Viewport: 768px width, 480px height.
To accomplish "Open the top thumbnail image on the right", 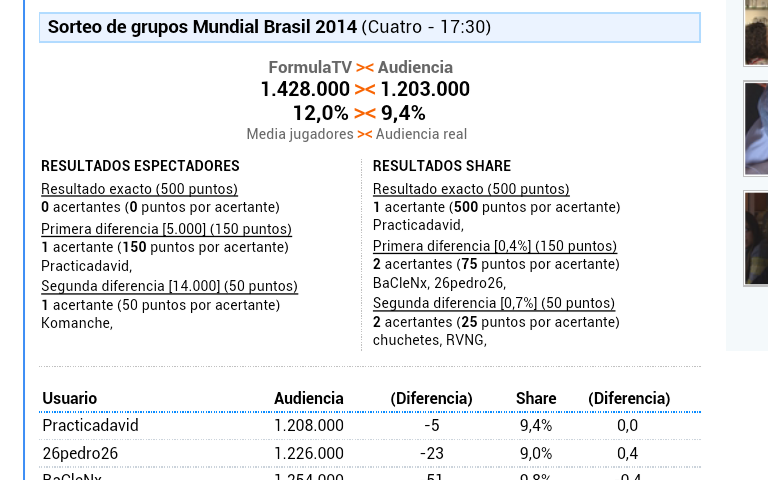I will click(756, 32).
